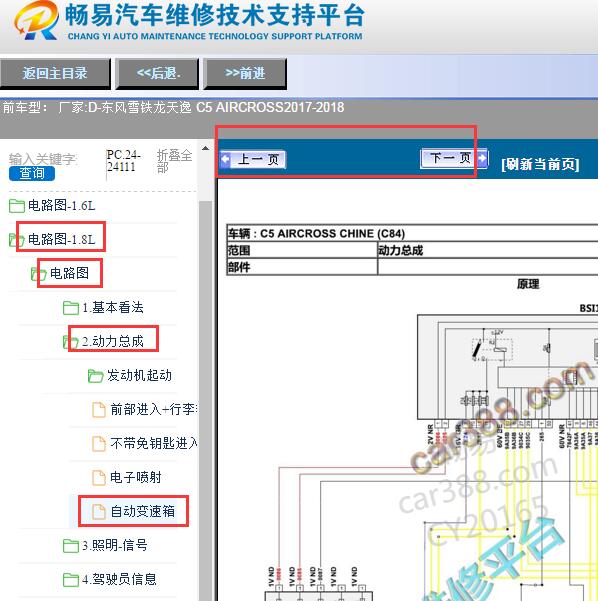Click 原理 diagram heading
The image size is (598, 601).
pos(528,284)
